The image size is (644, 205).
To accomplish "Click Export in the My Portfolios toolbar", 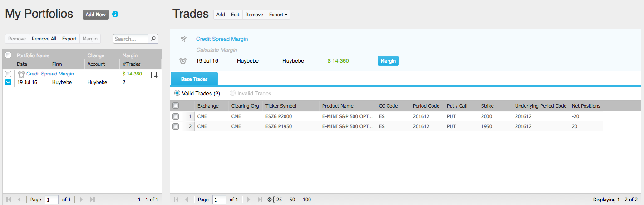I will [69, 39].
